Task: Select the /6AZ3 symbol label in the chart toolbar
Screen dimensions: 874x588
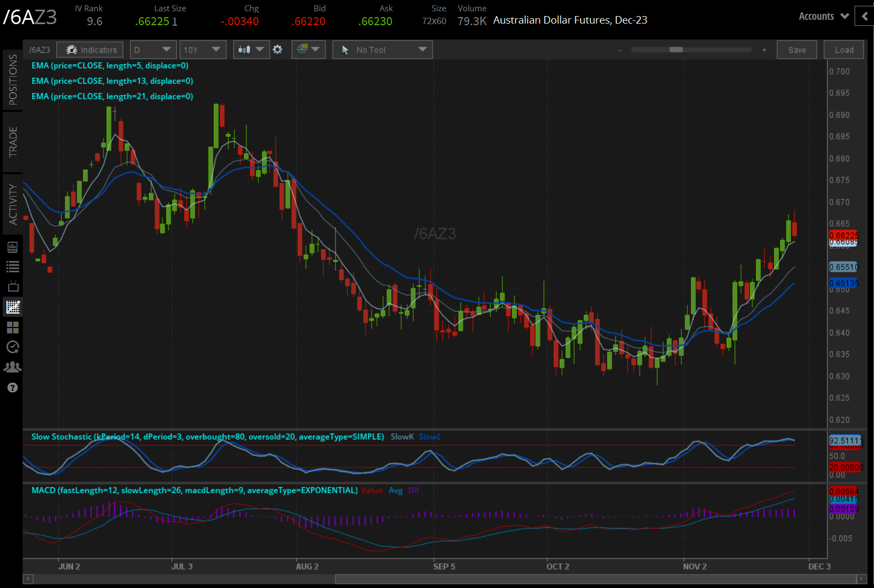Action: point(40,50)
